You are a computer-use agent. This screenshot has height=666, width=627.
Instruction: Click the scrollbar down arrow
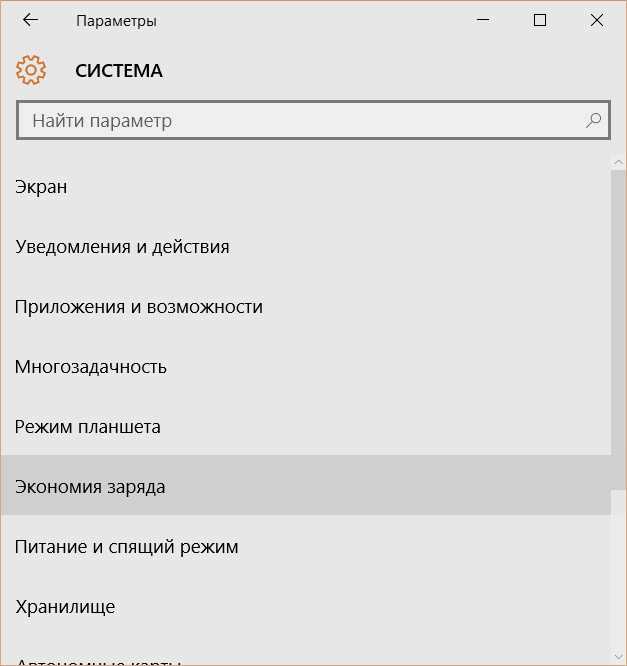pyautogui.click(x=619, y=657)
